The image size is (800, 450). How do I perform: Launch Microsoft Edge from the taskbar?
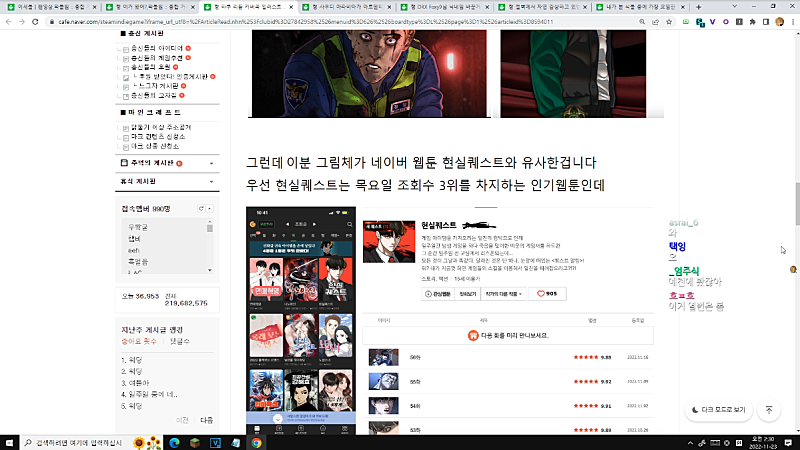[174, 443]
